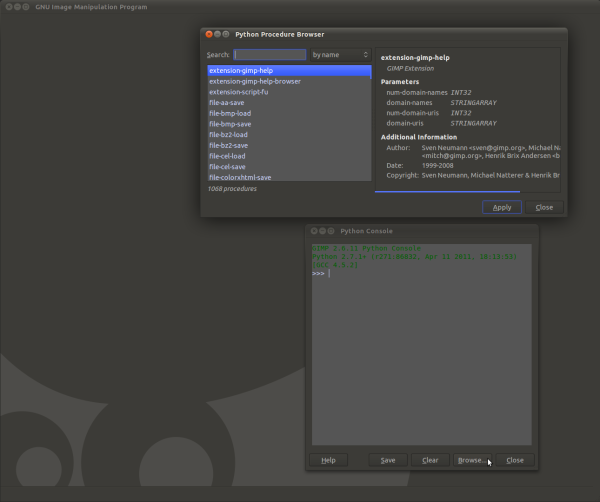Click the Python Procedure Browser title bar
This screenshot has height=502, width=600.
(384, 34)
